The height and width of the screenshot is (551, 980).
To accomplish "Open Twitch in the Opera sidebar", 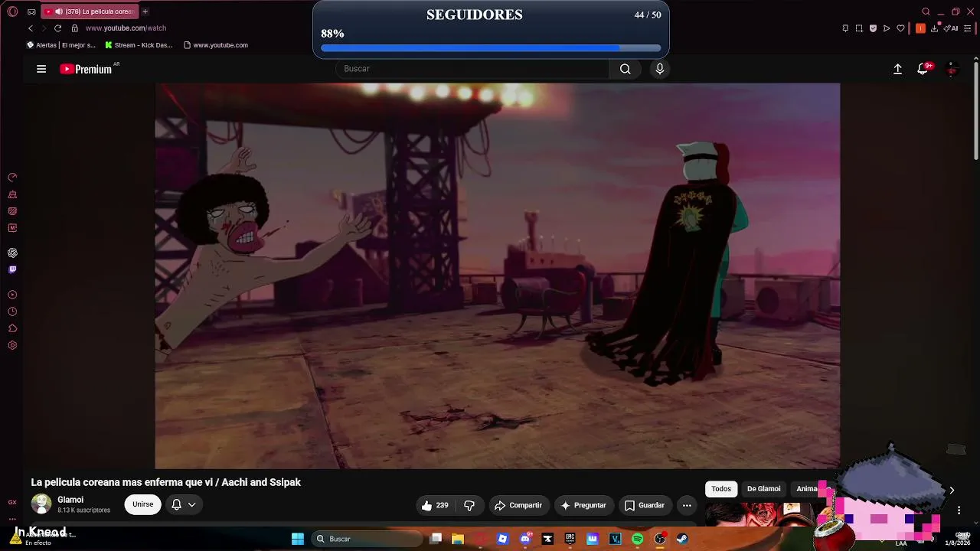I will tap(12, 269).
